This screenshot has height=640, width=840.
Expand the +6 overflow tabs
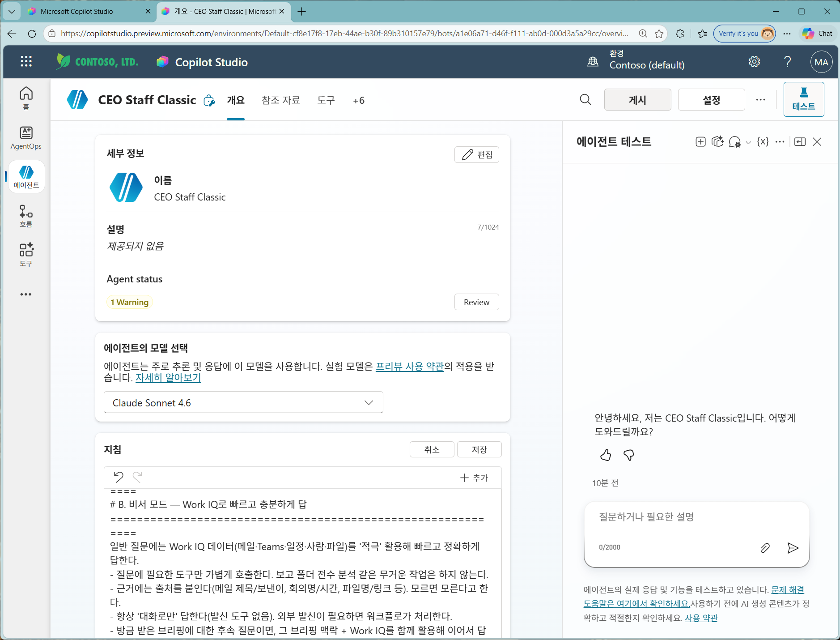coord(358,100)
